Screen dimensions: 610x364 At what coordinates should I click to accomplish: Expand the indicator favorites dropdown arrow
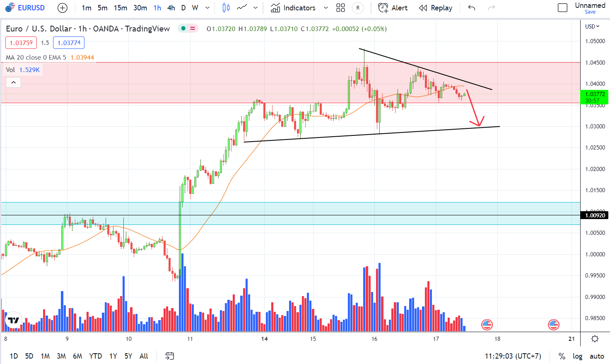tap(326, 7)
